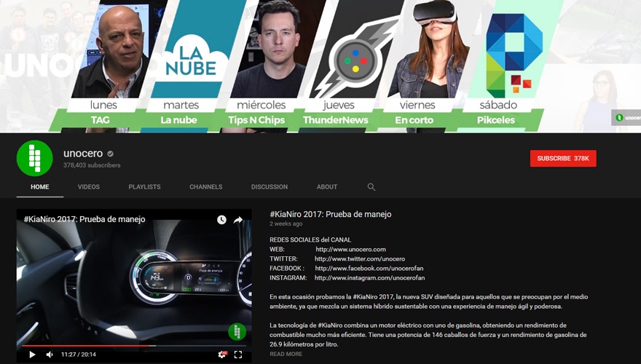Screen dimensions: 641x364
Task: Click the Watch Later clock icon
Action: pyautogui.click(x=221, y=220)
